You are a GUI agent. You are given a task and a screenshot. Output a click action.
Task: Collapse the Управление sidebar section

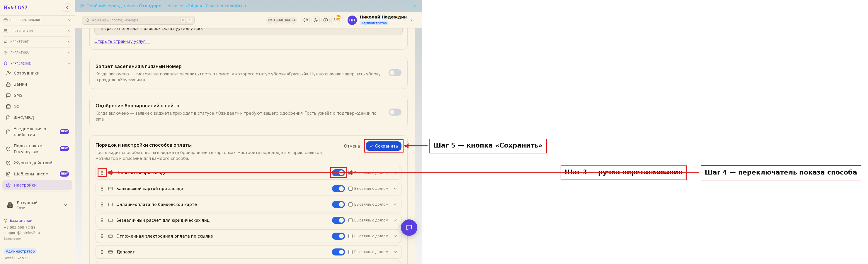coord(37,63)
